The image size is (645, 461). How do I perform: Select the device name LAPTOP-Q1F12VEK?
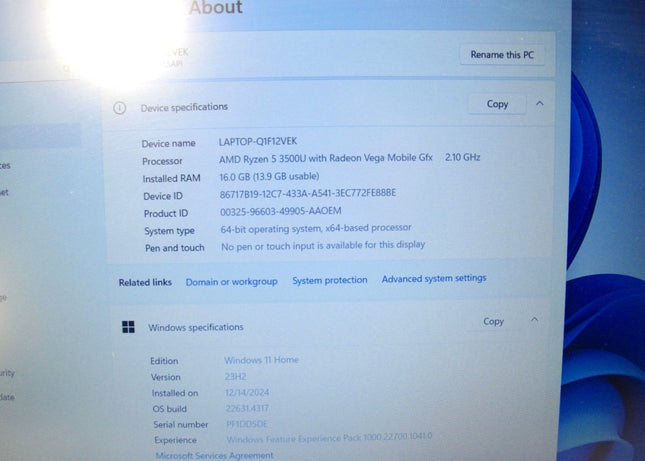coord(258,141)
